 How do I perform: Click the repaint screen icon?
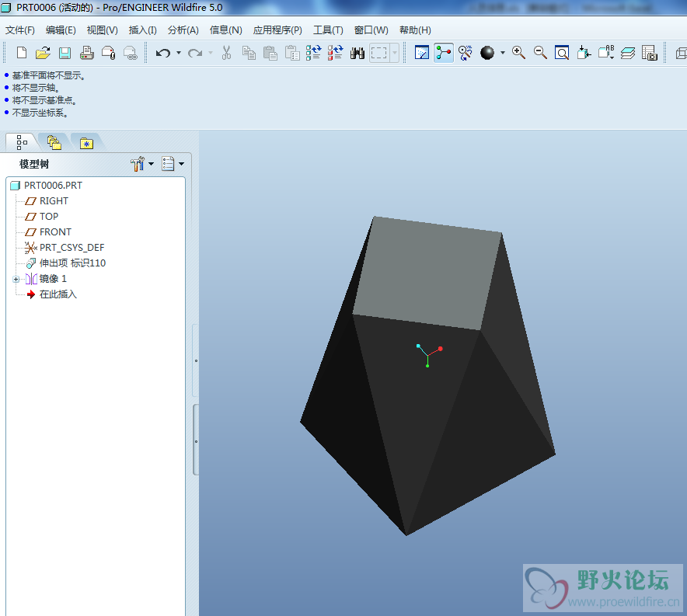point(422,53)
